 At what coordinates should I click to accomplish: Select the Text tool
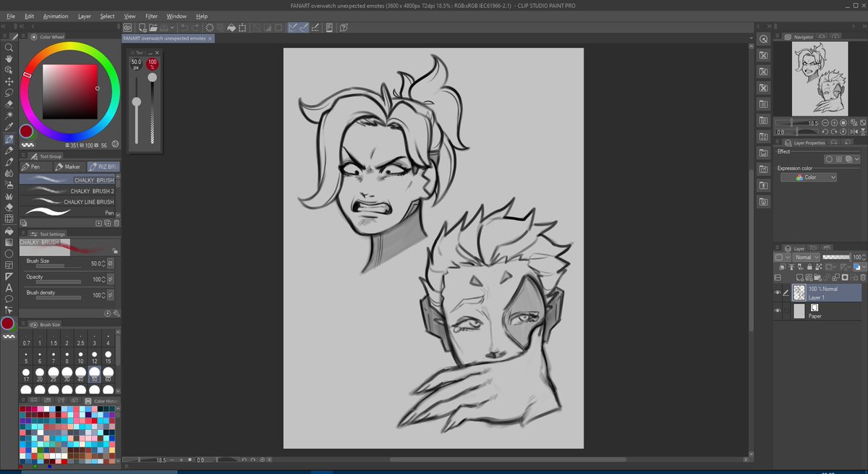point(9,287)
